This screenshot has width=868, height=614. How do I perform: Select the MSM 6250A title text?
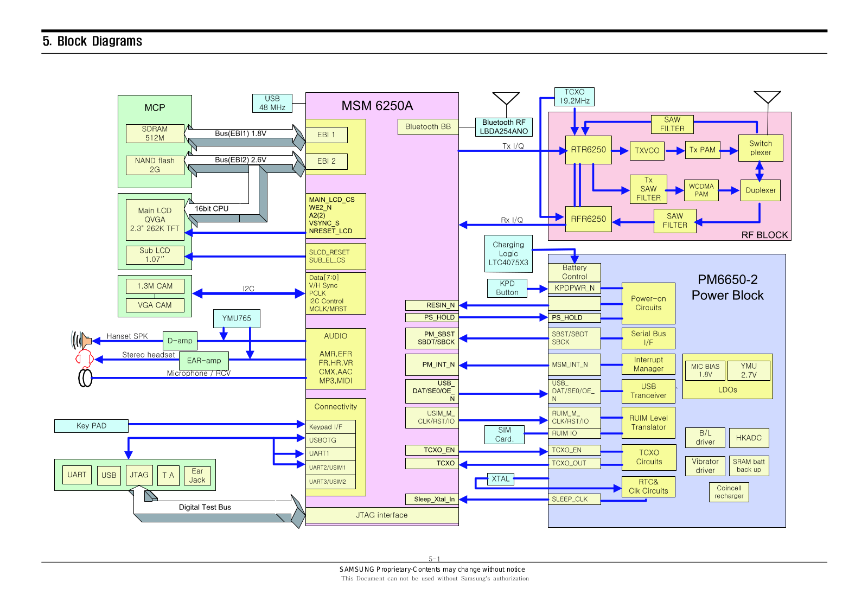point(377,106)
